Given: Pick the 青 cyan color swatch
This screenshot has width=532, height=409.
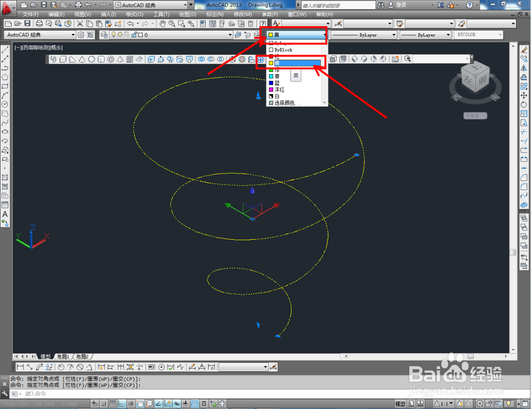Looking at the screenshot, I should [x=271, y=76].
